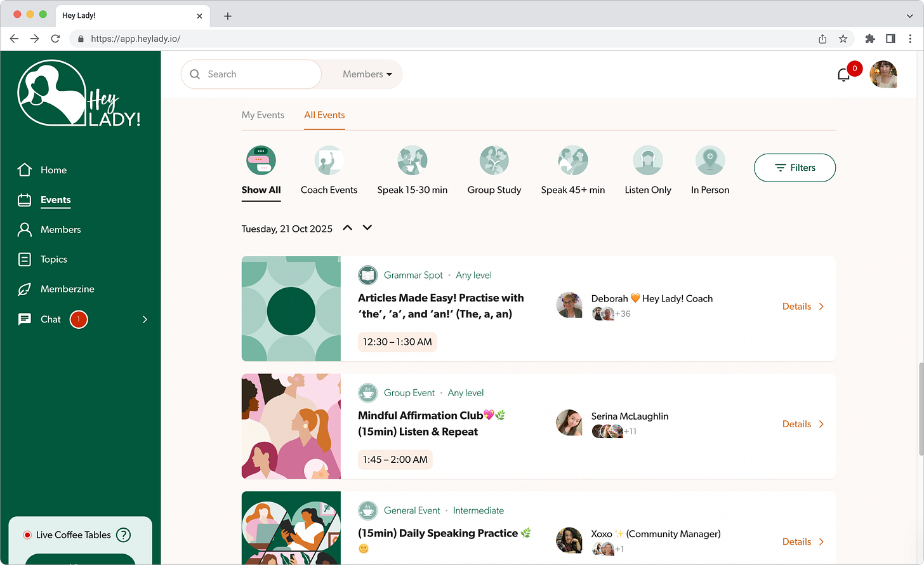Open Home from the sidebar

pos(42,170)
